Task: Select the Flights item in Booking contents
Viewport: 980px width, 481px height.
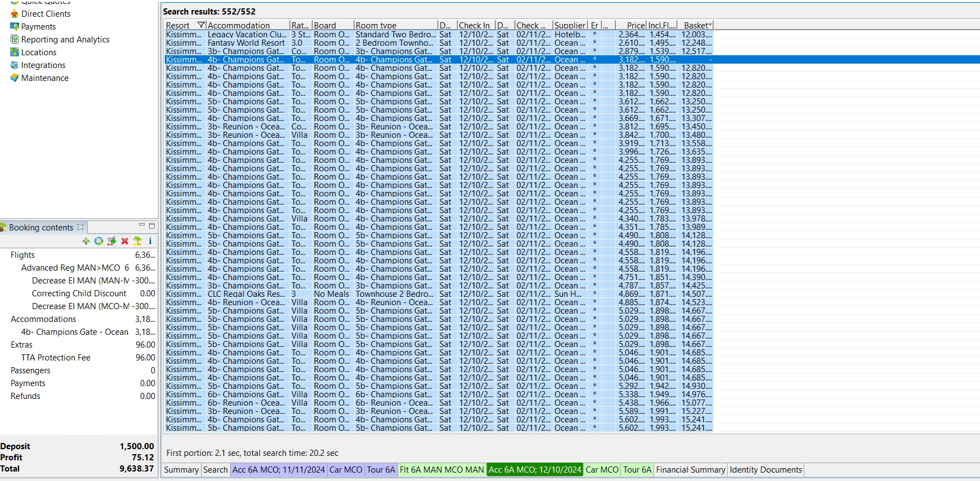Action: [22, 255]
